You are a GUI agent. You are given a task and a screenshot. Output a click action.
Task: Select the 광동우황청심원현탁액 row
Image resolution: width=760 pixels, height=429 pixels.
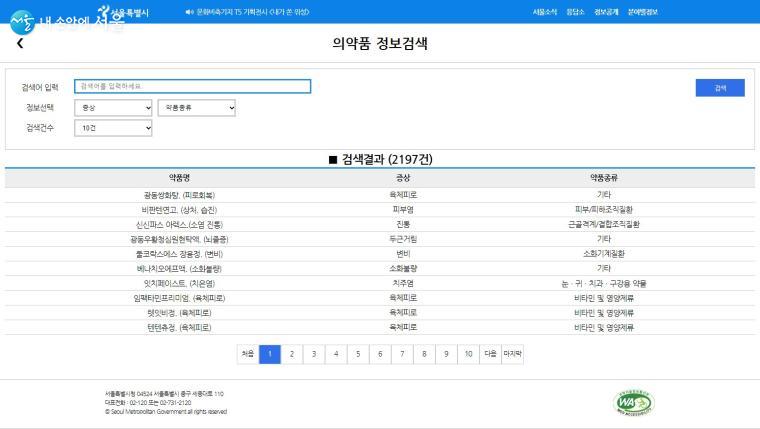coord(380,239)
